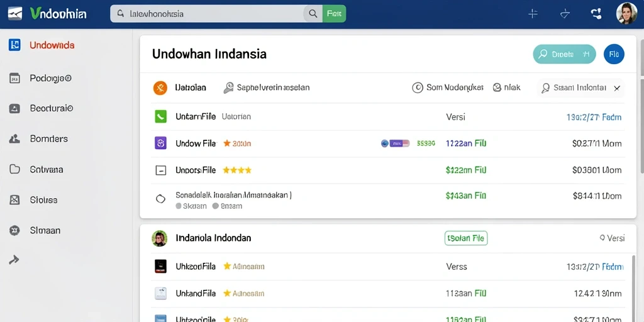The width and height of the screenshot is (644, 322).
Task: Click the Slmaan gear icon
Action: [x=15, y=230]
